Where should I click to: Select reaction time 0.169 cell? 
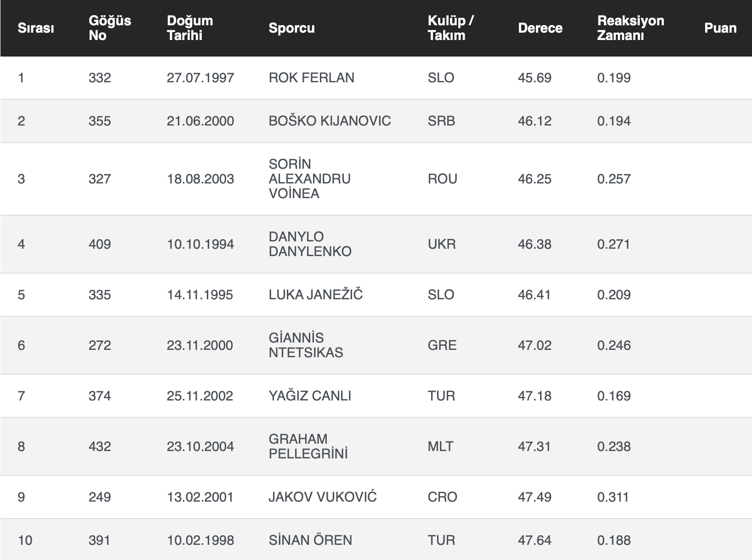614,396
